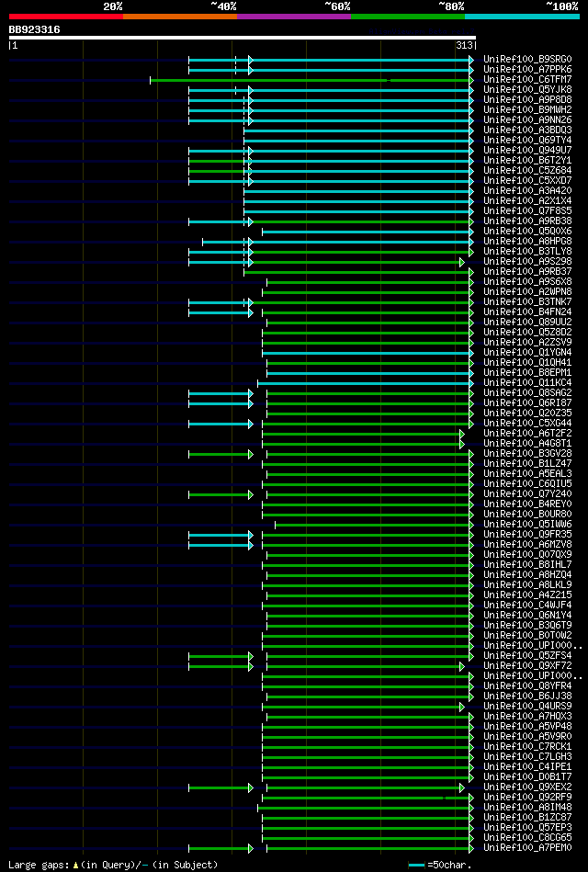
Task: Select the UniRef100_B3GV28 label
Action: point(528,454)
